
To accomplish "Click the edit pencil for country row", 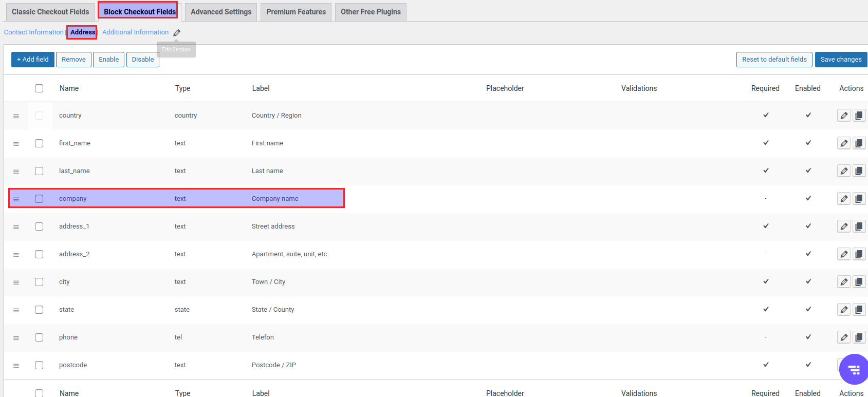I will tap(844, 116).
